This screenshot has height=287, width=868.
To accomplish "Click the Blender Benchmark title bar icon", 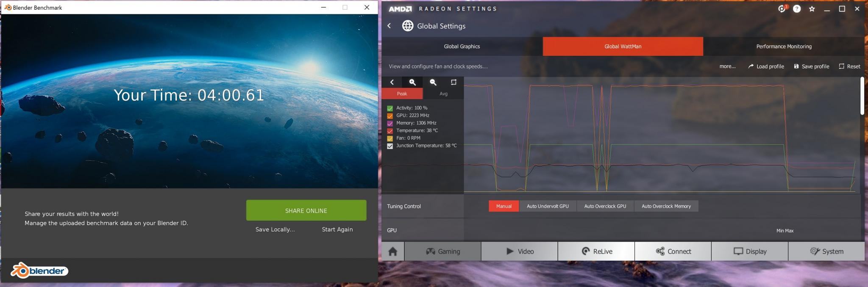I will 8,8.
